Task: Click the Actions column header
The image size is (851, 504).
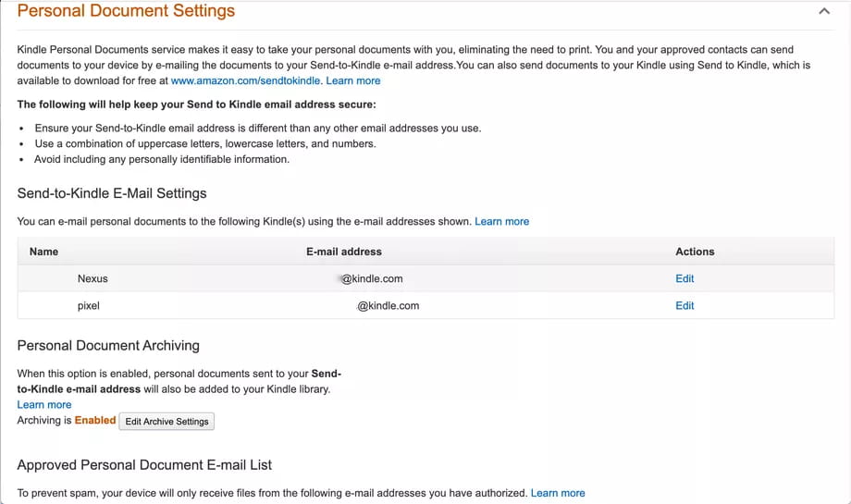Action: [x=695, y=252]
